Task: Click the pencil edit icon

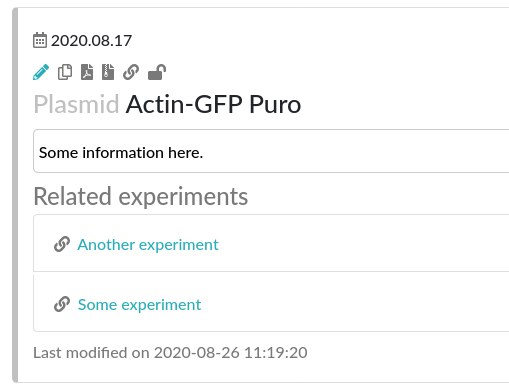Action: pos(41,72)
